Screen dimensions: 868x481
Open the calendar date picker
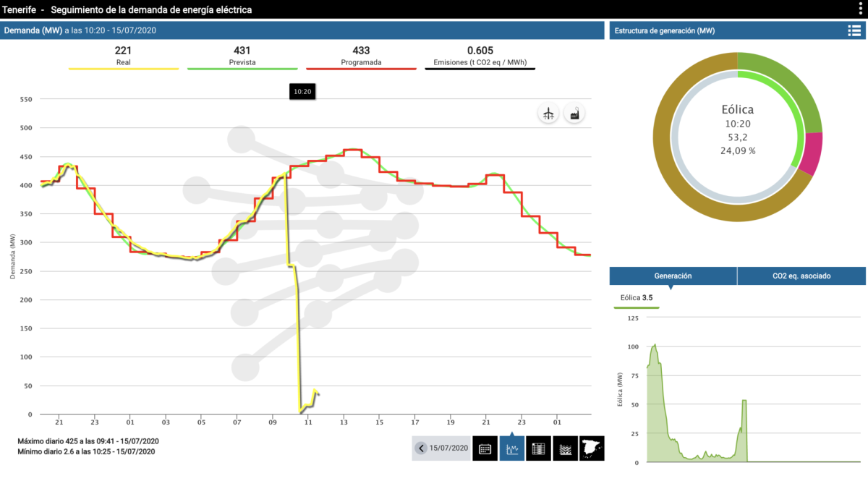pyautogui.click(x=485, y=448)
